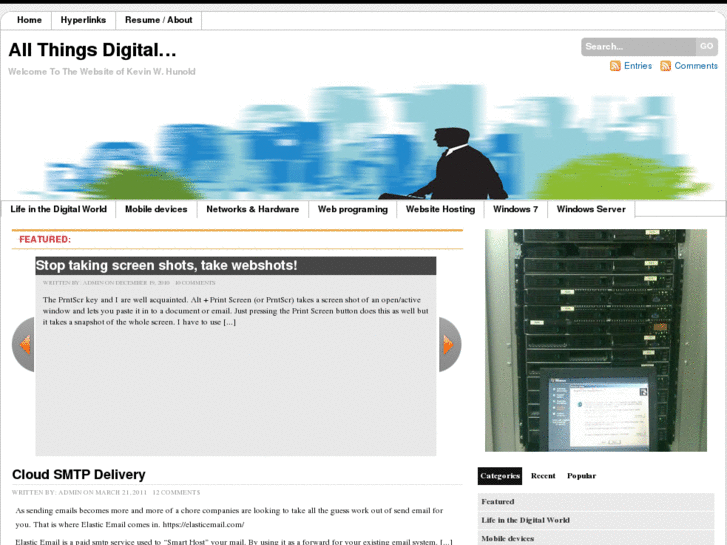Click the city skyline header banner image

[x=364, y=141]
